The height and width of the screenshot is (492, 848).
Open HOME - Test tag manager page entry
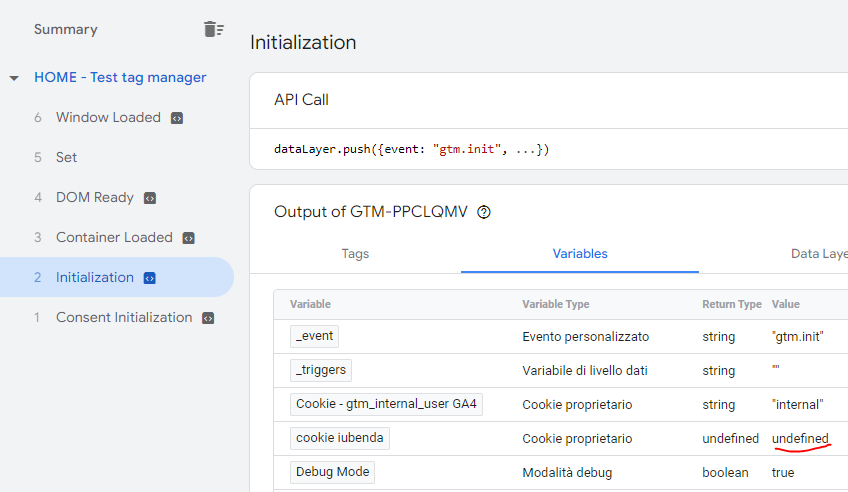tap(120, 77)
